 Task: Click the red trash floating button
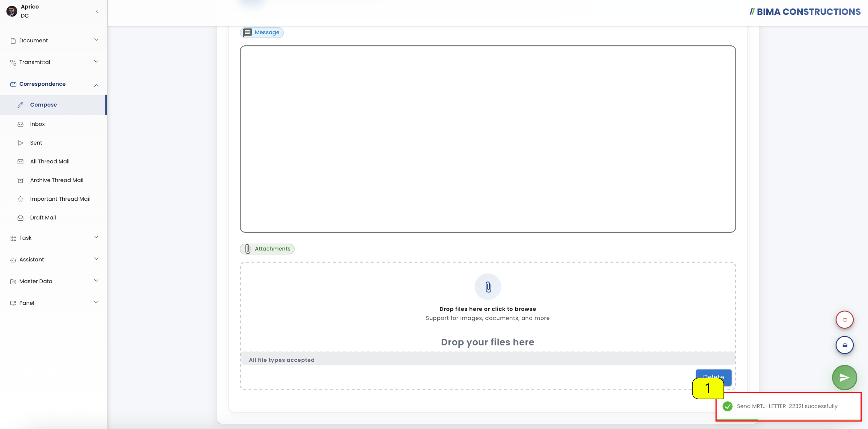(845, 320)
